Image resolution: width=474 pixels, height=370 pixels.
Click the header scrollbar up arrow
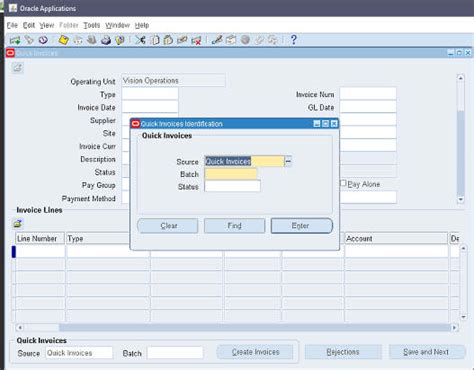click(x=461, y=78)
